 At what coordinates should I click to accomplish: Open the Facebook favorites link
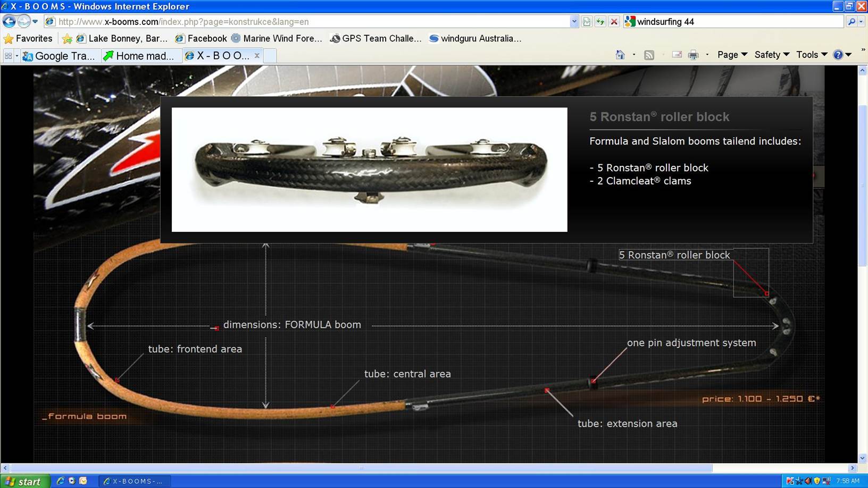[201, 38]
